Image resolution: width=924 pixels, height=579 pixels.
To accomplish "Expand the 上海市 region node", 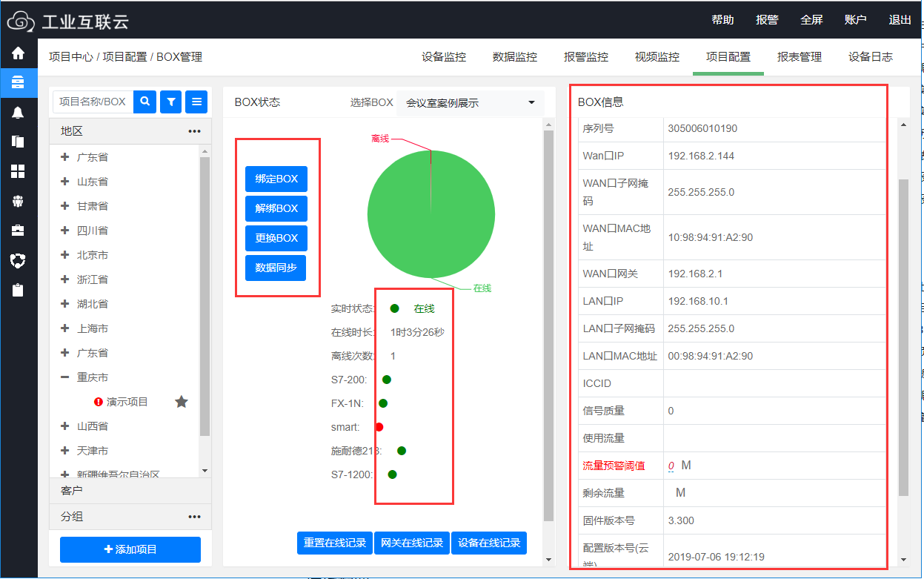I will tap(65, 328).
